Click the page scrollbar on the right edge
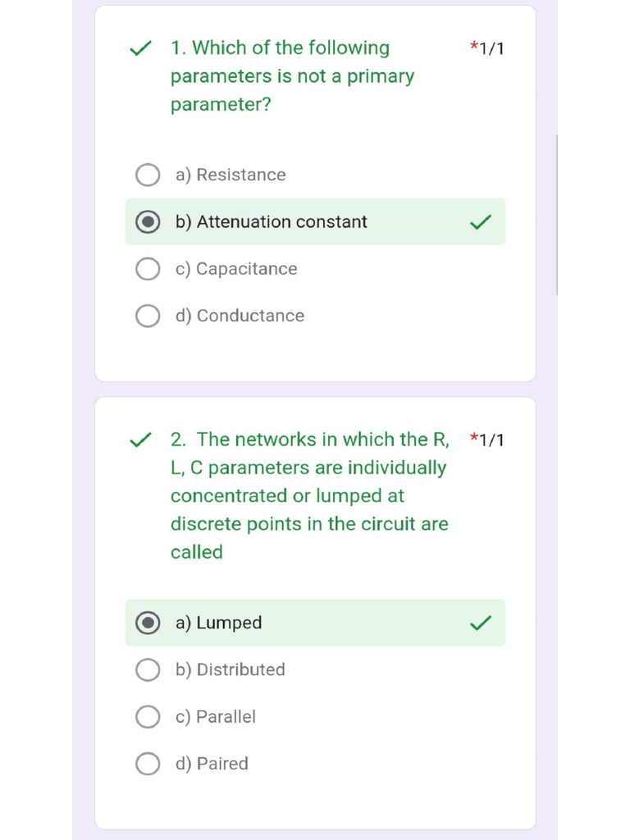 pos(557,215)
